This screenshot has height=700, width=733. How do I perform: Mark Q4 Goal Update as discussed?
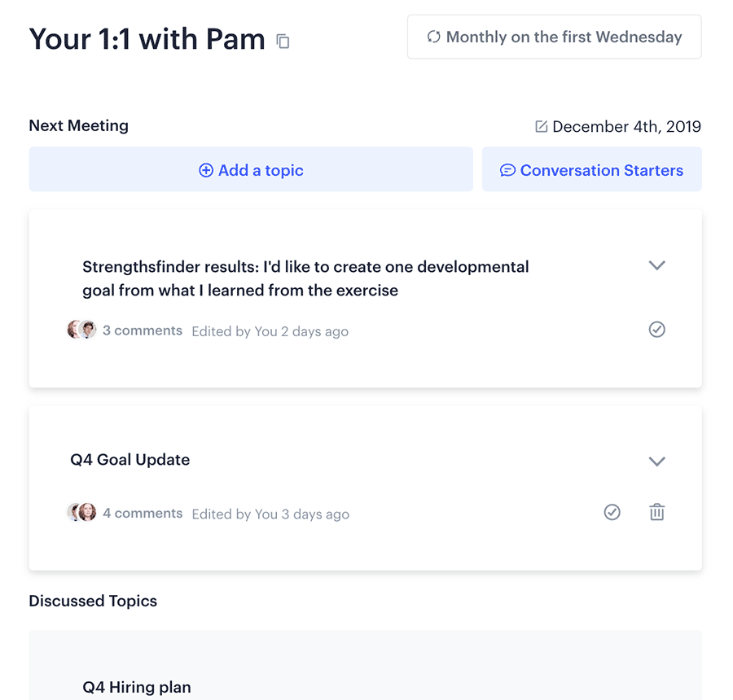pyautogui.click(x=612, y=512)
